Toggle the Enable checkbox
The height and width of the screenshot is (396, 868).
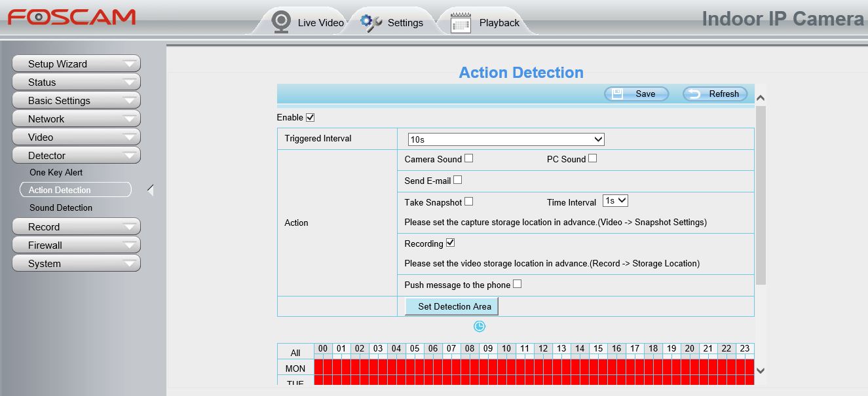pyautogui.click(x=311, y=118)
